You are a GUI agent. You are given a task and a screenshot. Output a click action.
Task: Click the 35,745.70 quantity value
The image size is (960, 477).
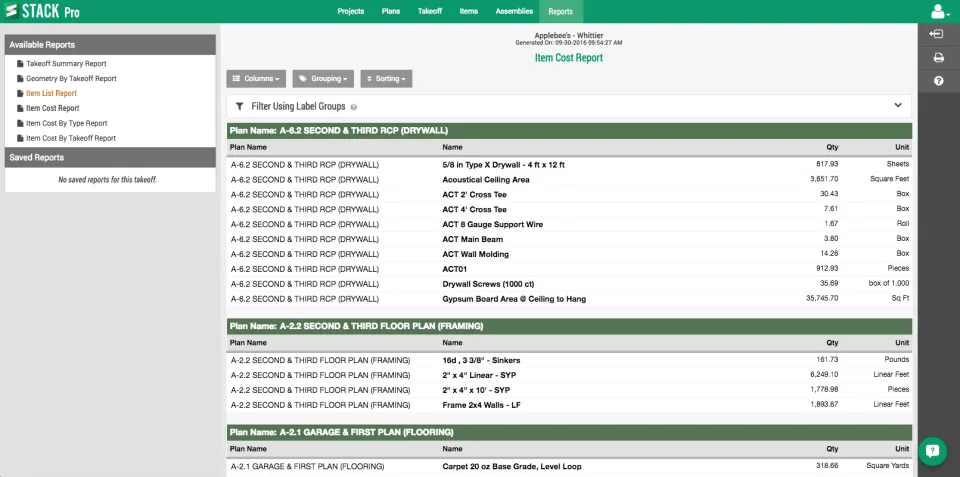(x=822, y=298)
